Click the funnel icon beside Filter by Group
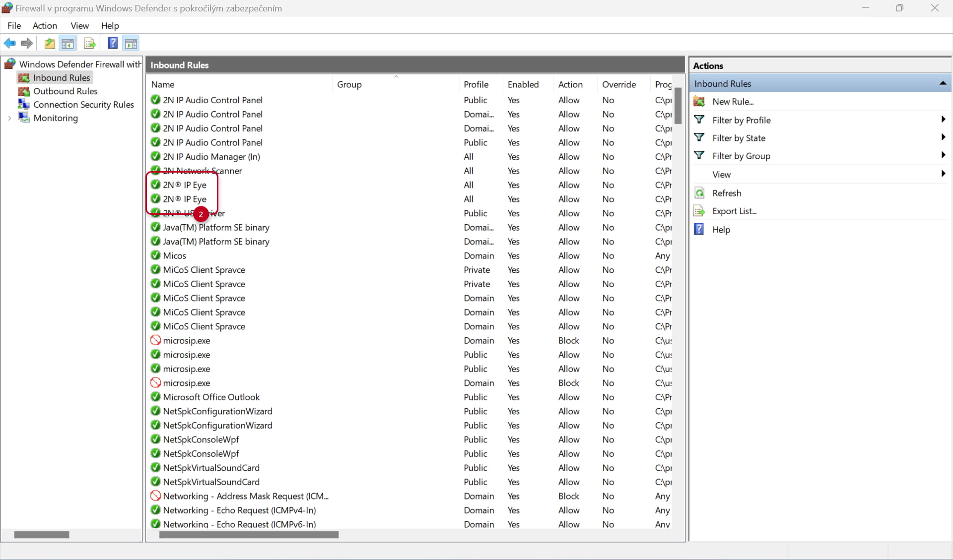The height and width of the screenshot is (560, 953). [699, 156]
